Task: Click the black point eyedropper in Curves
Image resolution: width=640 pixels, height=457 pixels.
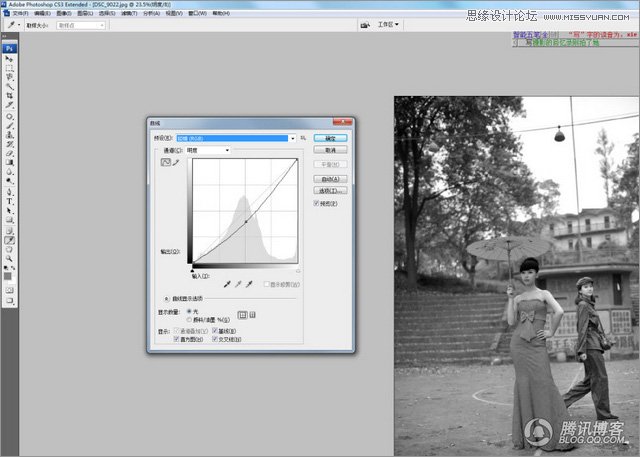Action: (x=227, y=284)
